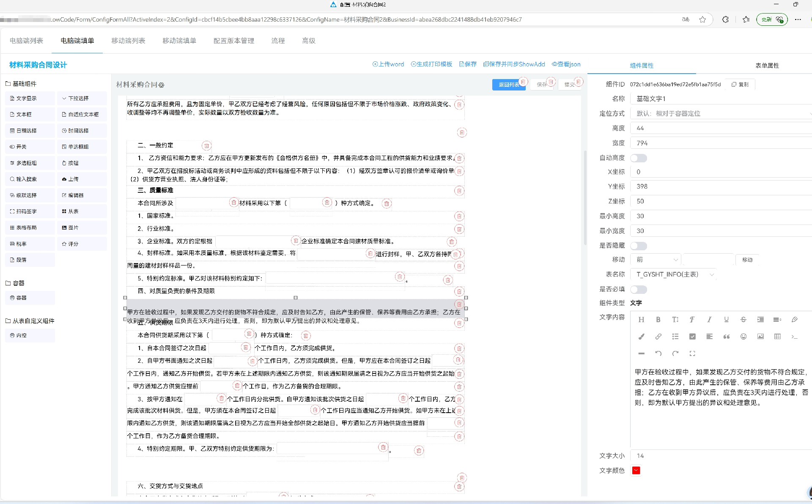
Task: Toggle the 自动高度 switch
Action: pos(638,158)
